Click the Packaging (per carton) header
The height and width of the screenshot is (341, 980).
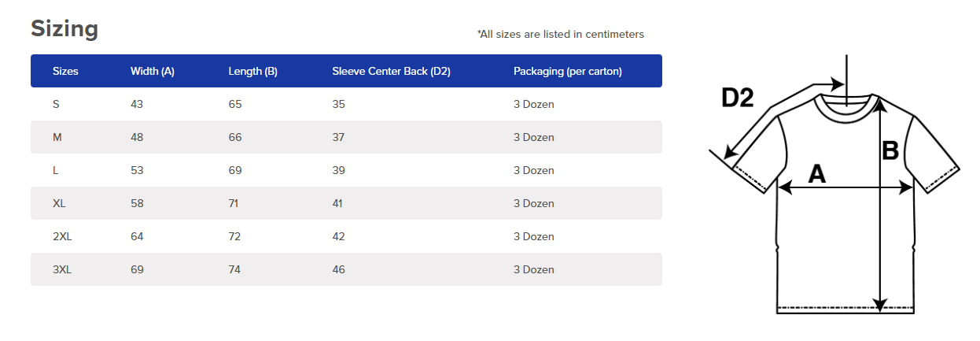point(568,71)
